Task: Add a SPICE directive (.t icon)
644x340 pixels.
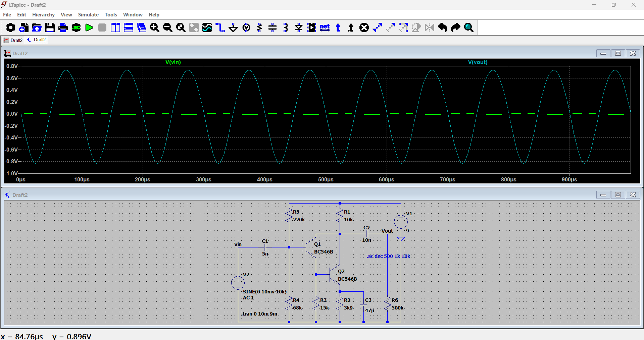Action: coord(351,27)
